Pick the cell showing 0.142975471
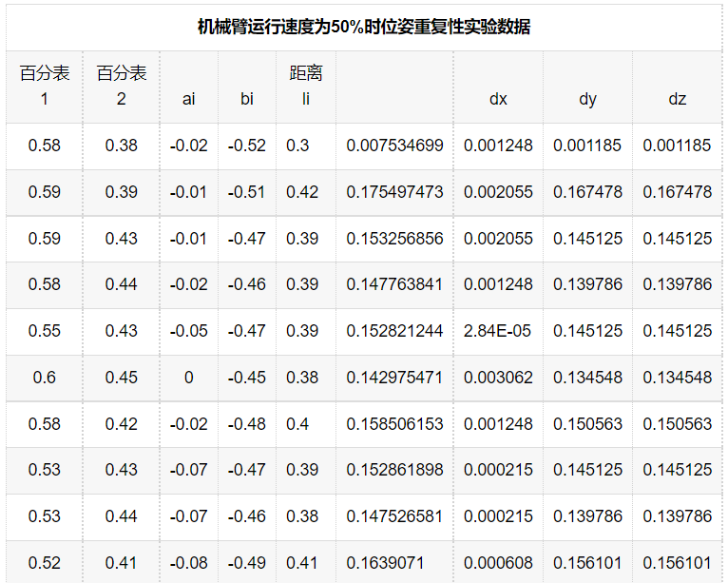The image size is (728, 583). click(x=394, y=378)
